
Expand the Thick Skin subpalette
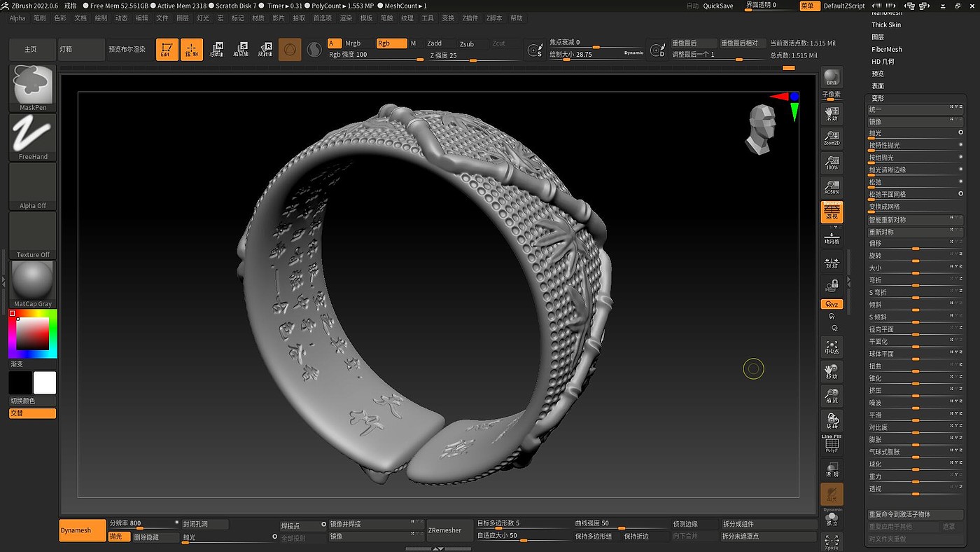[x=886, y=25]
